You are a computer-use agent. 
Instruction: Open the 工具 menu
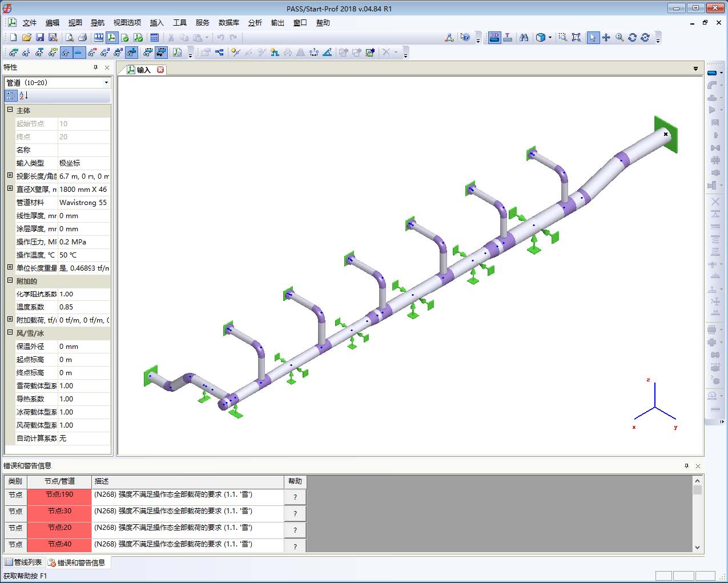click(180, 23)
